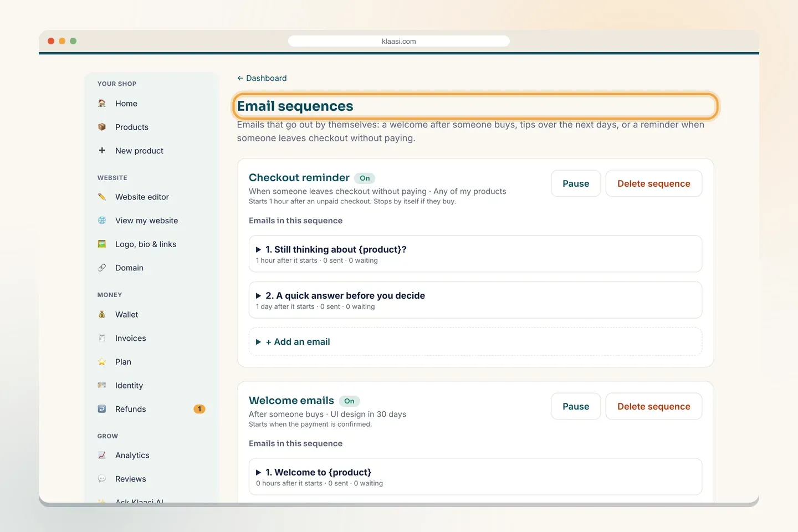
Task: Click the Refunds icon
Action: [102, 409]
